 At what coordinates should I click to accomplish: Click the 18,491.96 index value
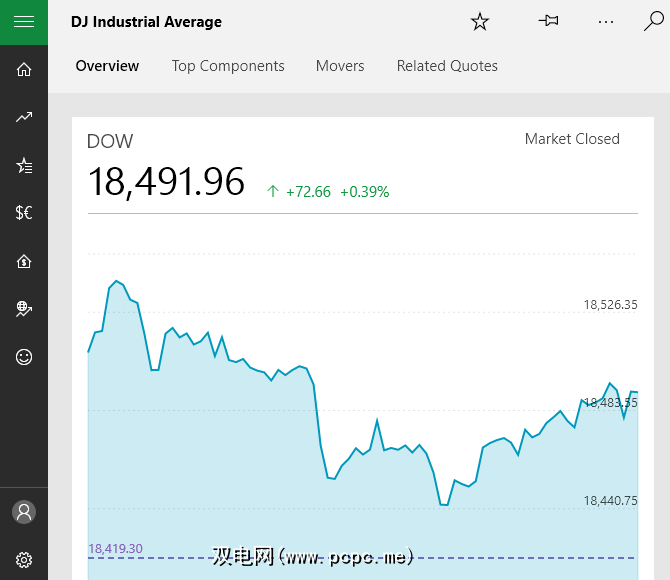(x=166, y=182)
